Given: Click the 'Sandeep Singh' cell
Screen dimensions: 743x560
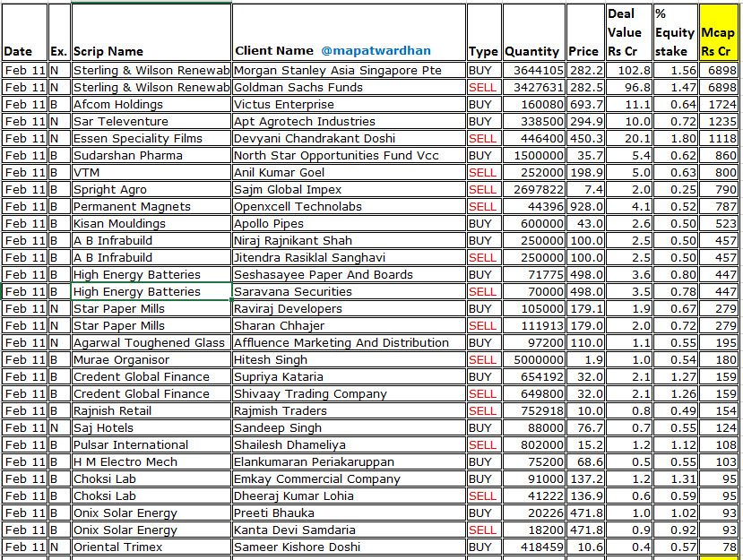Looking at the screenshot, I should click(x=350, y=428).
